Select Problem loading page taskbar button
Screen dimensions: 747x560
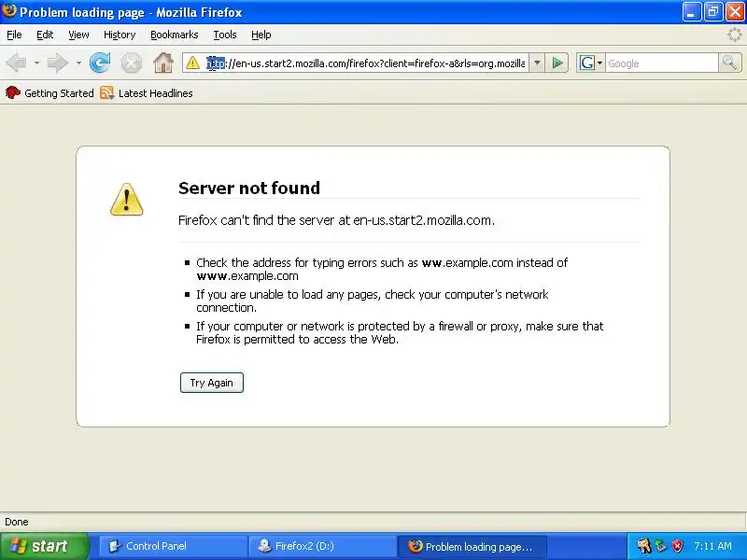point(472,546)
